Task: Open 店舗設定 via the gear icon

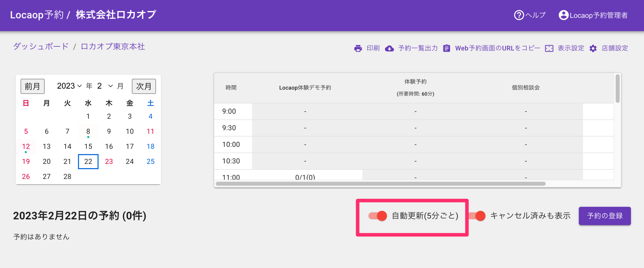Action: pyautogui.click(x=593, y=48)
